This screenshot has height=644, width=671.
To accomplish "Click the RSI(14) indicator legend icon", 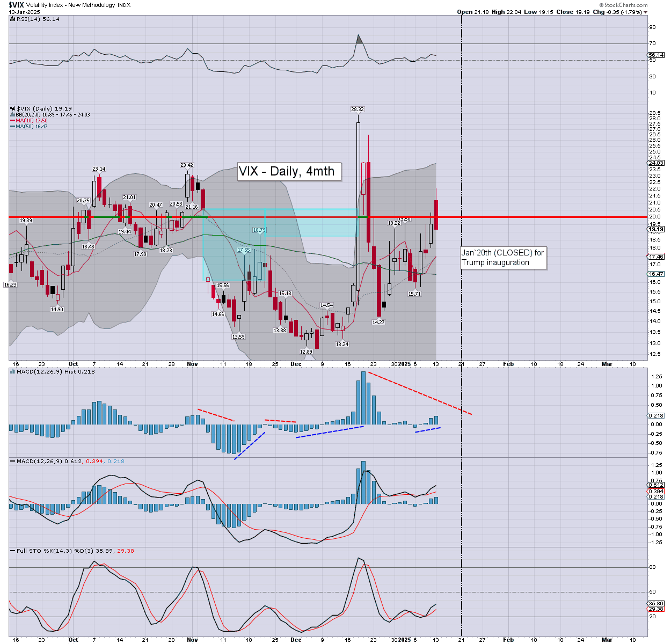I will point(12,19).
